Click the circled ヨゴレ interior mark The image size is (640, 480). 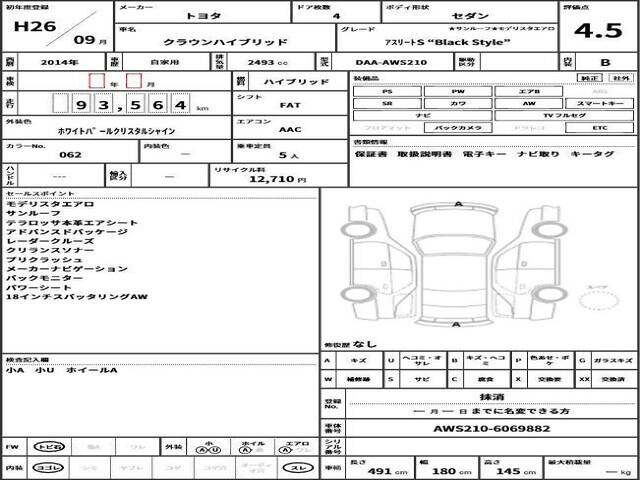(x=45, y=467)
